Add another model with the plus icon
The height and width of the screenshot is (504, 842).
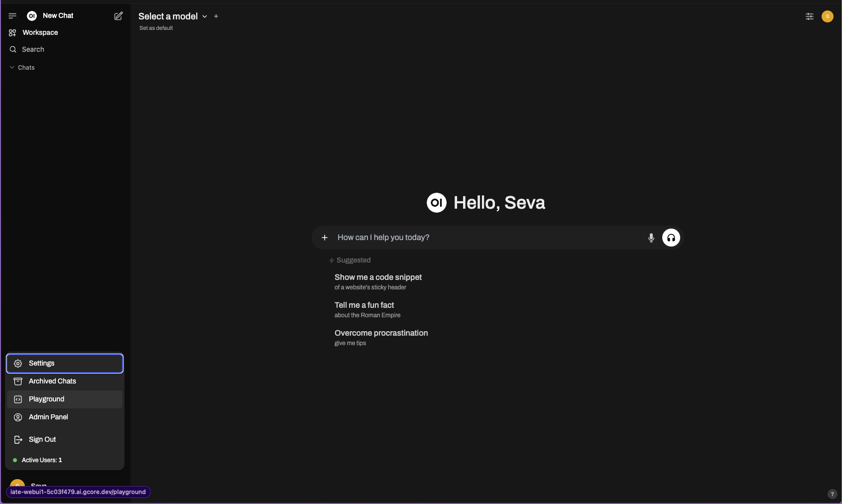(x=216, y=16)
